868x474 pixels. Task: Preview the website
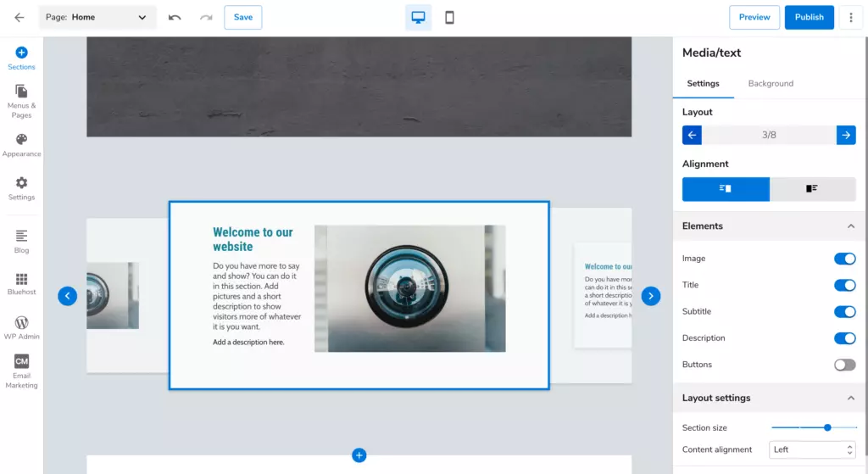(754, 17)
